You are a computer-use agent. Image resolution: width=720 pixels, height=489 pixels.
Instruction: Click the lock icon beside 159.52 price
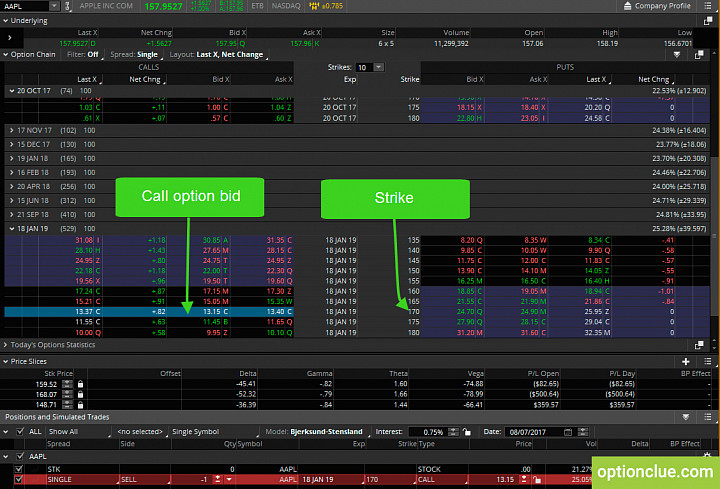(80, 384)
